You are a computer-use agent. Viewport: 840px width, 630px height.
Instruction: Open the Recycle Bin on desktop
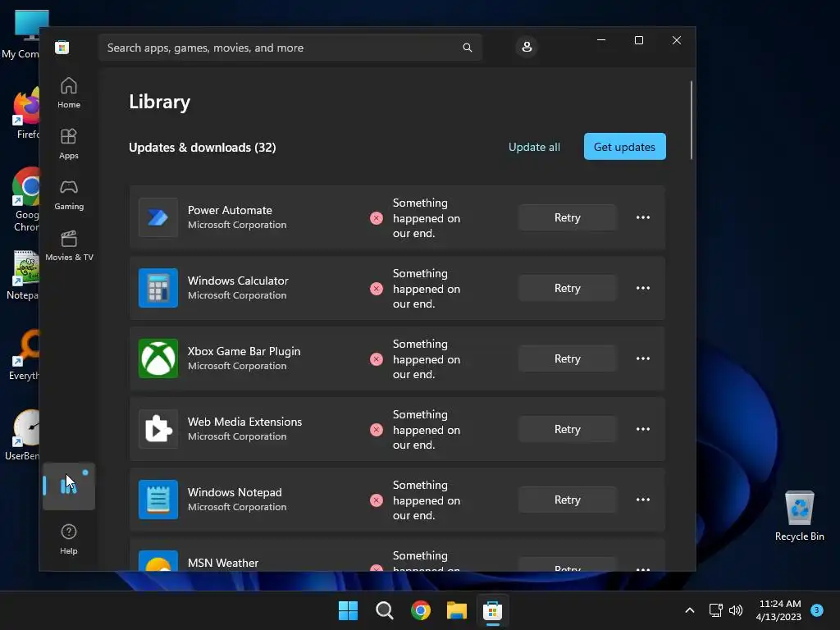[799, 515]
